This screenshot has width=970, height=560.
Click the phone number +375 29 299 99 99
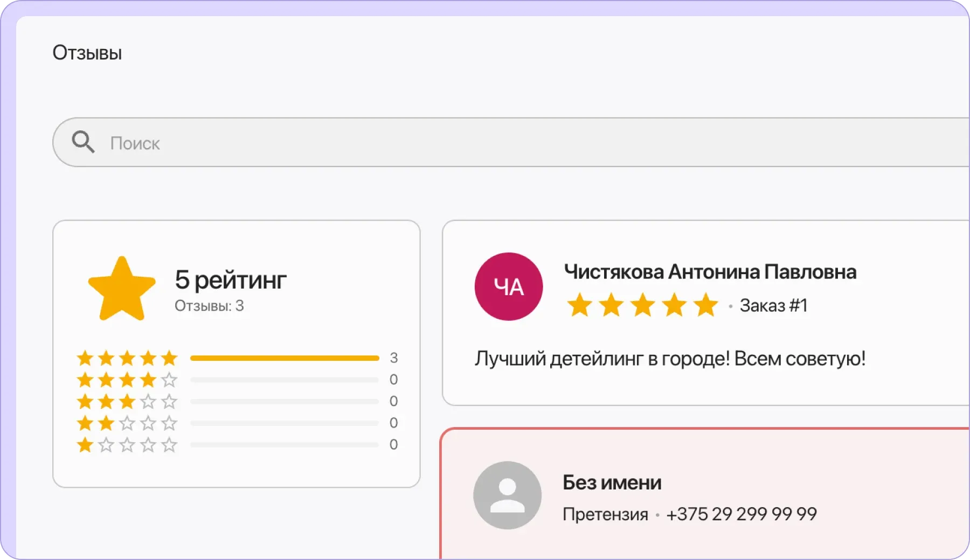coord(742,514)
